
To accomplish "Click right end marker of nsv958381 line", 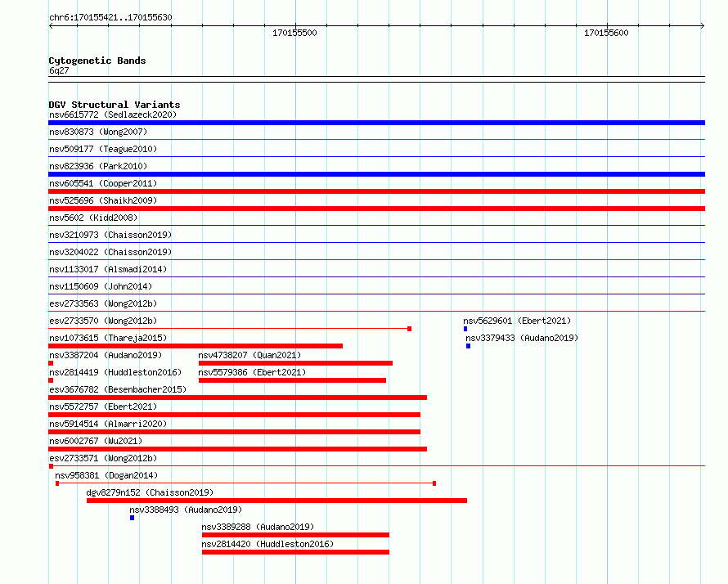I will pyautogui.click(x=434, y=483).
